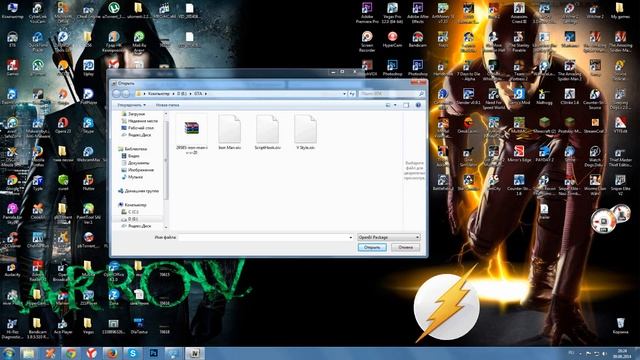Click the Компьютер breadcrumb in address bar
This screenshot has height=360, width=640.
pos(159,94)
